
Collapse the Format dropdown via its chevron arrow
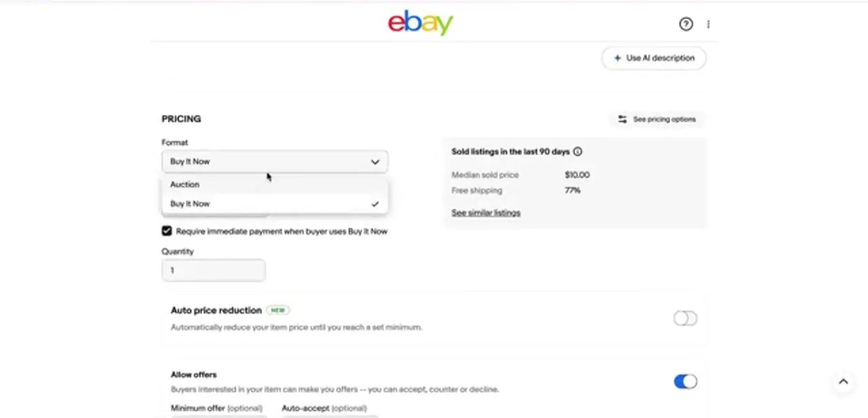pyautogui.click(x=375, y=162)
